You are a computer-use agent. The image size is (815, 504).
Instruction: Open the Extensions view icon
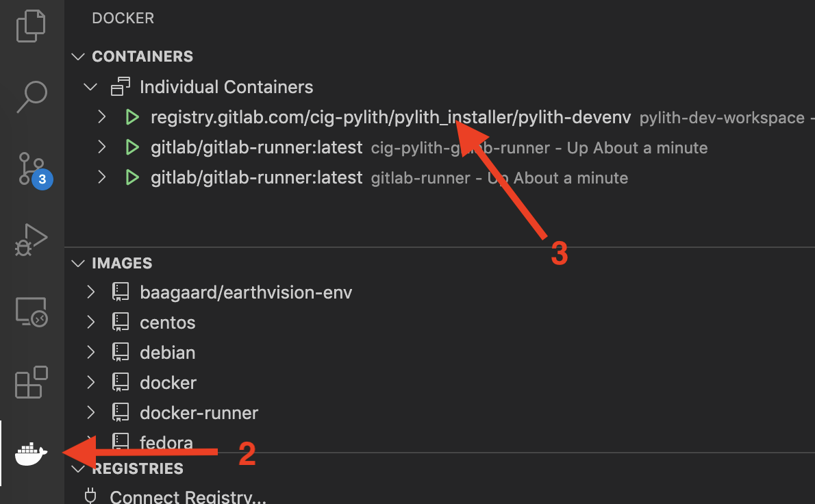pyautogui.click(x=32, y=382)
